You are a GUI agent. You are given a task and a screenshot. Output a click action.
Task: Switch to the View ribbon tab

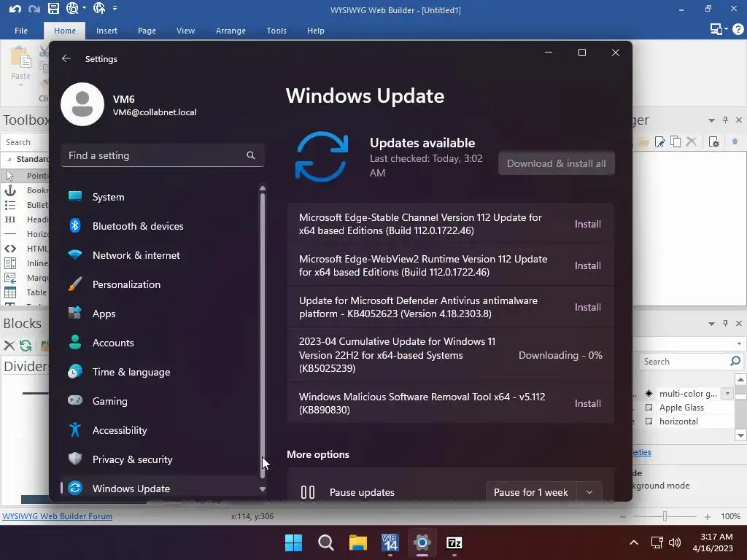pos(185,31)
